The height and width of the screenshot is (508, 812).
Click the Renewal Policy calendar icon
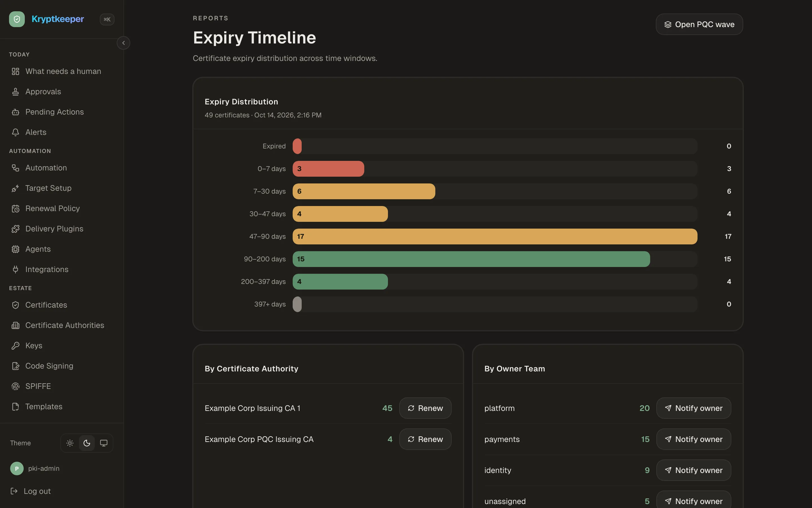pos(16,209)
